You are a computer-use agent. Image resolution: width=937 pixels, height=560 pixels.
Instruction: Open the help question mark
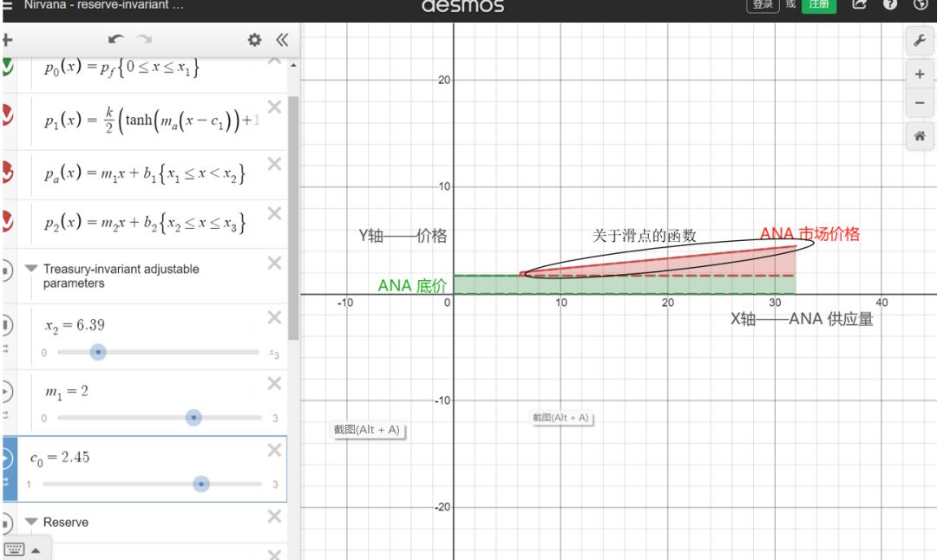point(889,5)
